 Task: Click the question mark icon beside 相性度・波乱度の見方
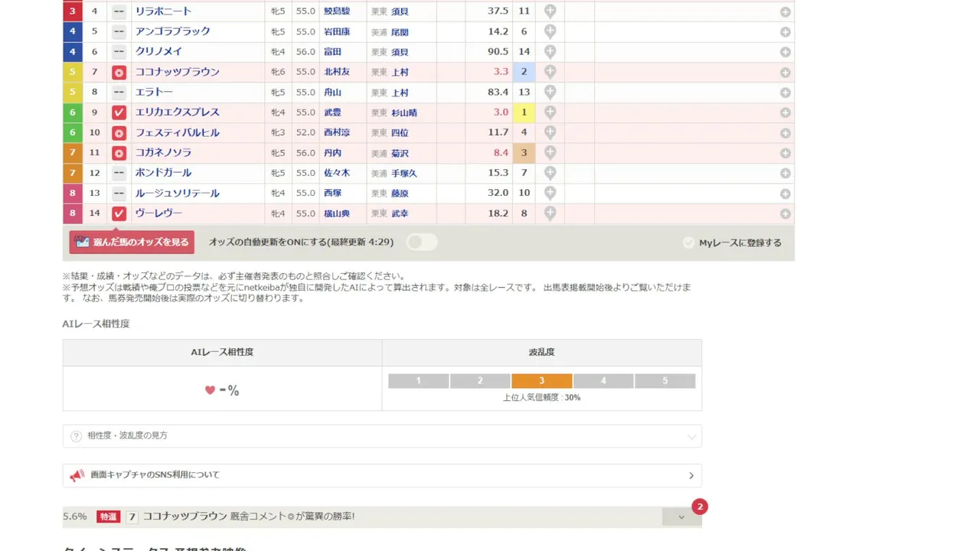76,436
